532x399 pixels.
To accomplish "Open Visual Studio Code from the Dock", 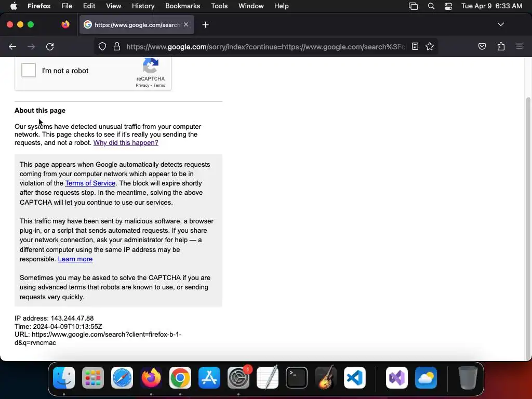I will click(x=354, y=378).
